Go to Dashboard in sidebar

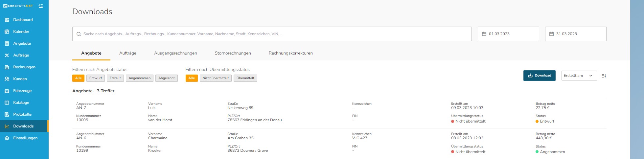[24, 20]
